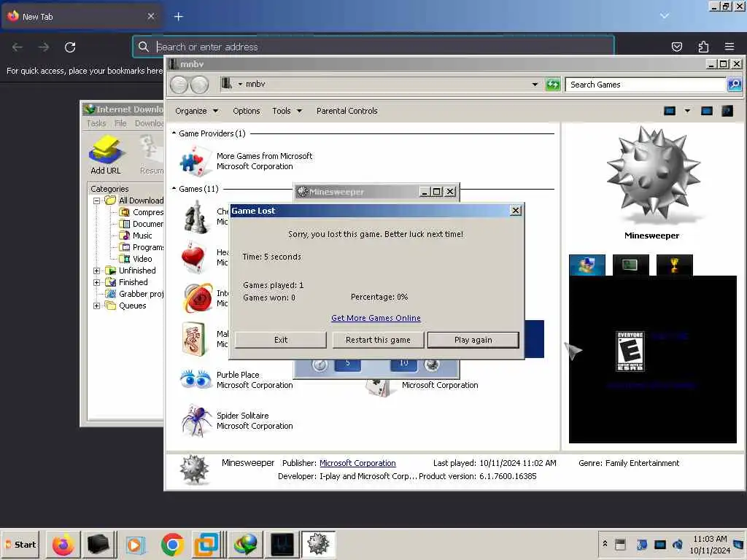The height and width of the screenshot is (560, 747).
Task: Select the Mahjong Titans icon
Action: coord(194,338)
